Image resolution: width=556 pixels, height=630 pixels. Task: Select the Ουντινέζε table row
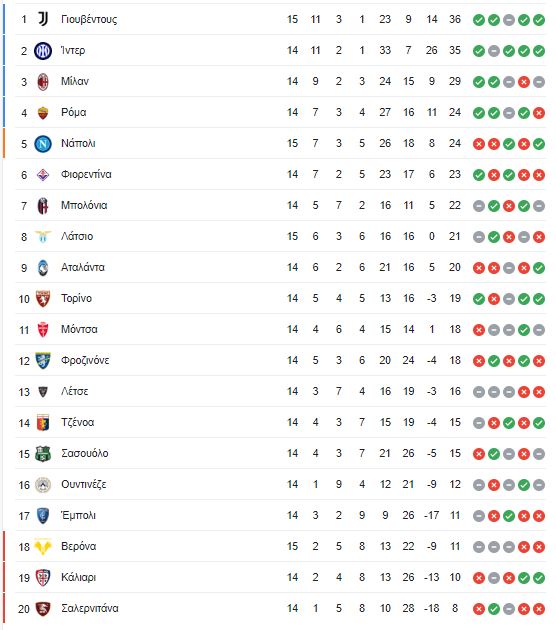point(280,485)
